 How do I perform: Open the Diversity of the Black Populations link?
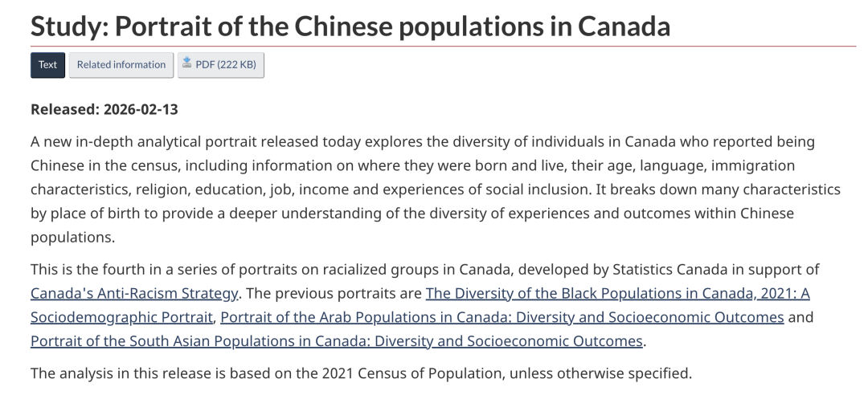click(x=617, y=293)
